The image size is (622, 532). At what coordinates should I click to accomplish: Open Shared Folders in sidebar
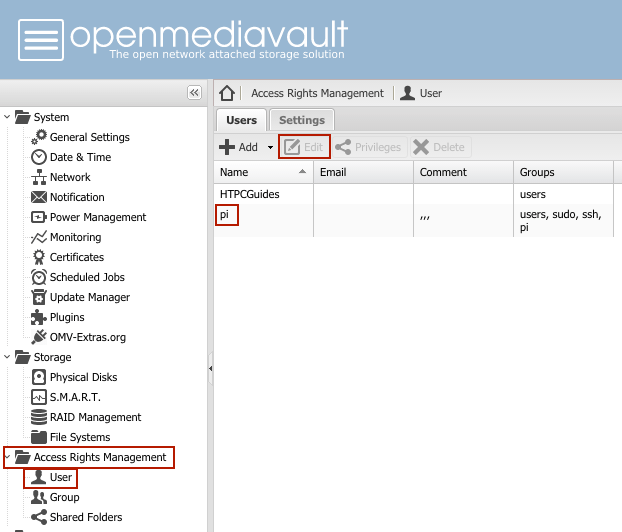click(85, 517)
